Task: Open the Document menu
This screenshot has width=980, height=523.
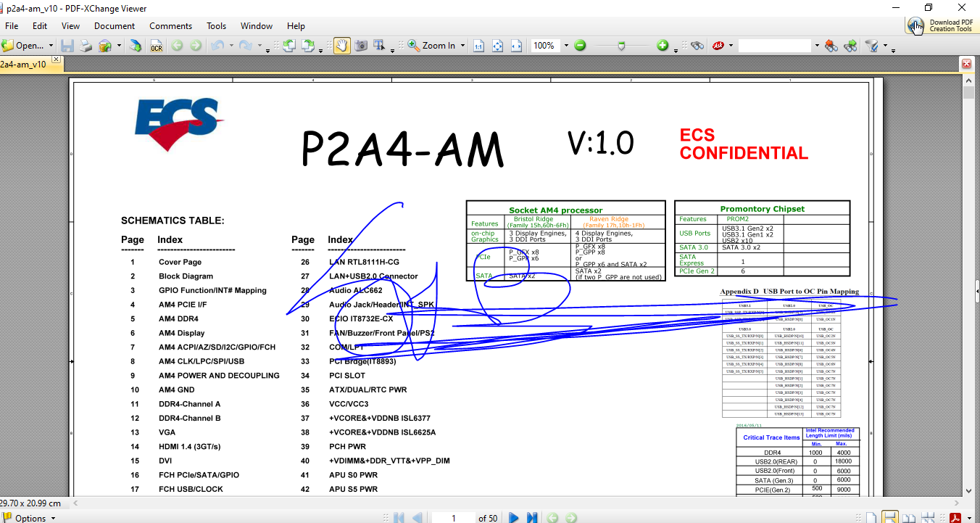Action: 115,26
